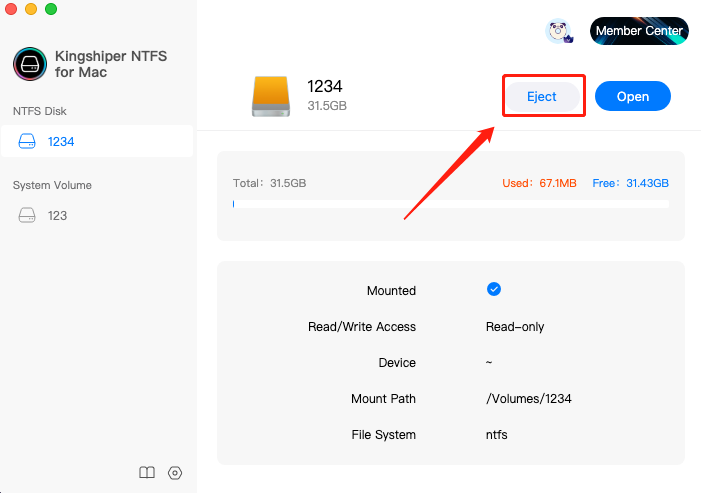Click the Device label
Image resolution: width=701 pixels, height=493 pixels.
(x=397, y=362)
